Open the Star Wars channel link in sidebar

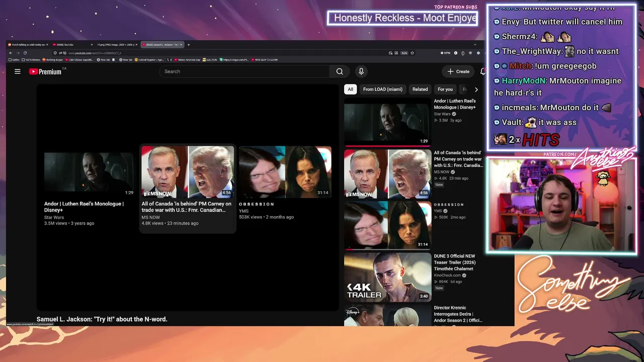point(442,114)
